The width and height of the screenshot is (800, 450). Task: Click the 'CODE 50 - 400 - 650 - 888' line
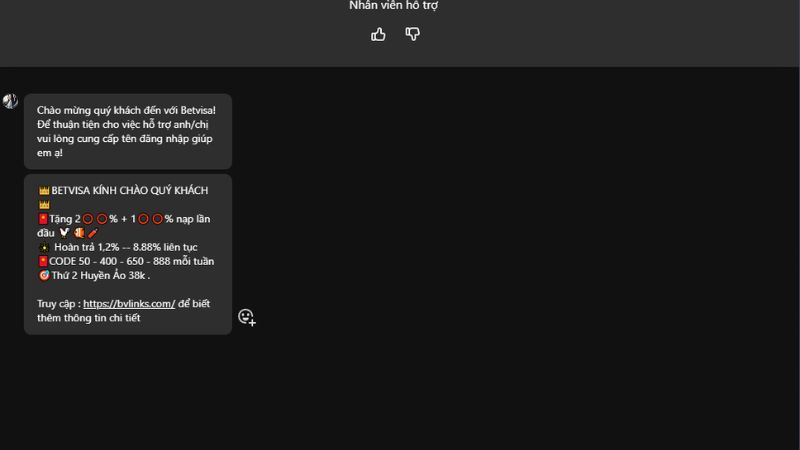point(126,261)
